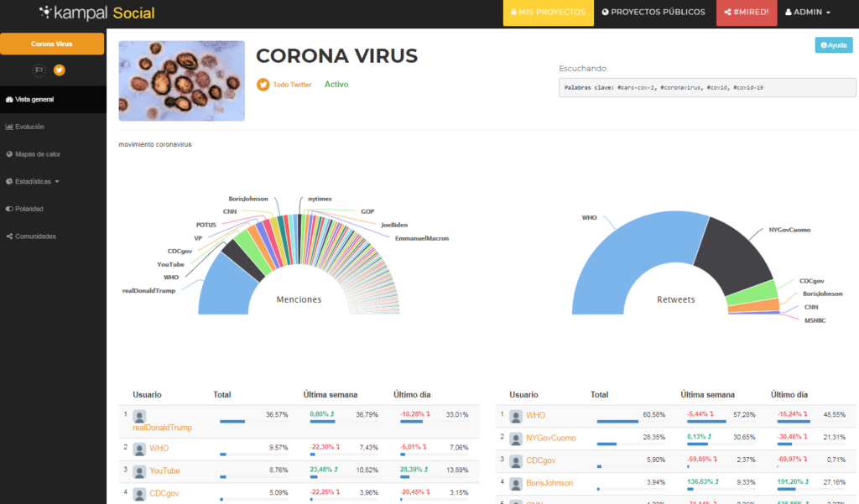Click the coronavirus project thumbnail image
This screenshot has height=504, width=859.
182,81
